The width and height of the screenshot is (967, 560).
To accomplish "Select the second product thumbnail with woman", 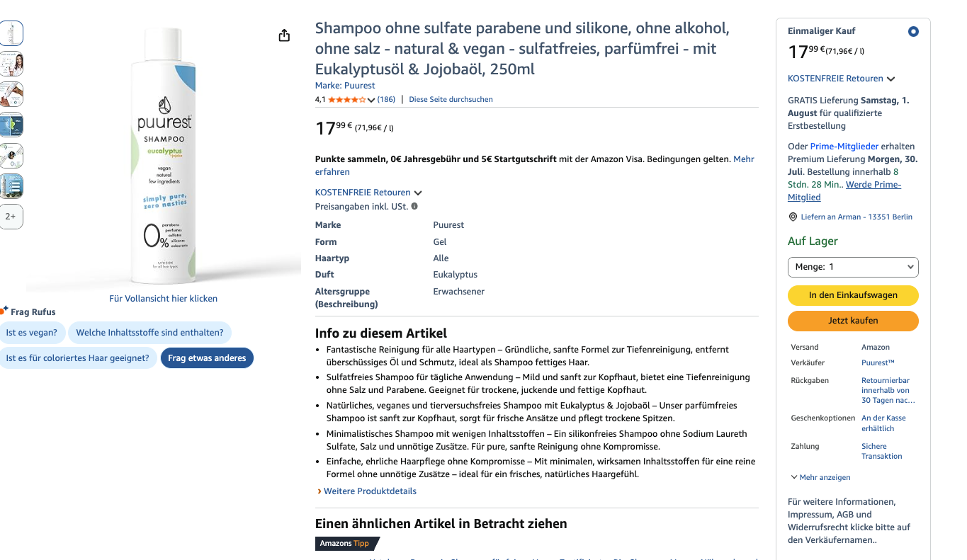I will tap(11, 64).
